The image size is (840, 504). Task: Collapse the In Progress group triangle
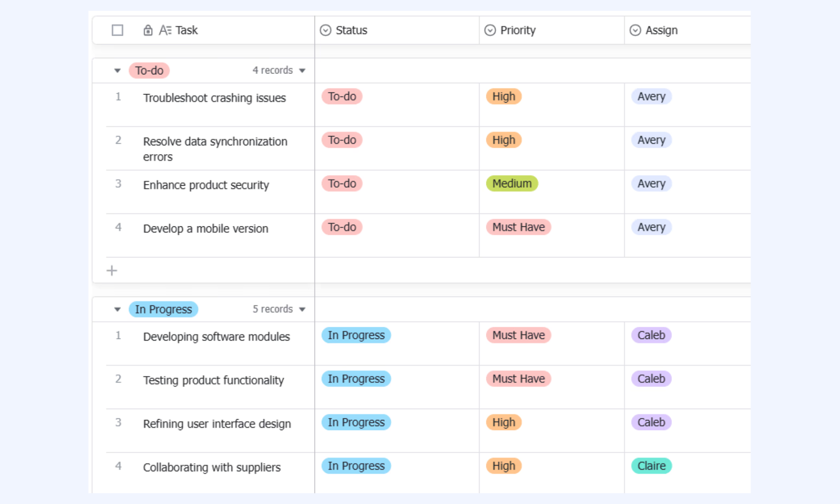coord(118,310)
